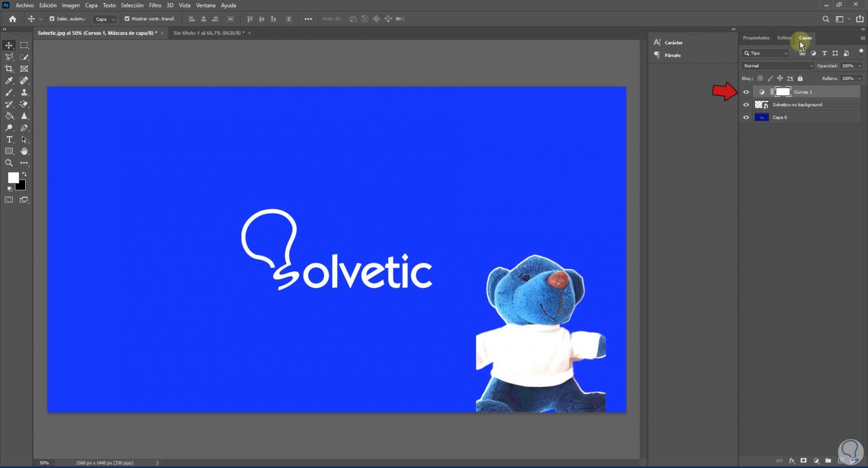Pick the Eyedropper tool
Image resolution: width=868 pixels, height=468 pixels.
point(9,80)
